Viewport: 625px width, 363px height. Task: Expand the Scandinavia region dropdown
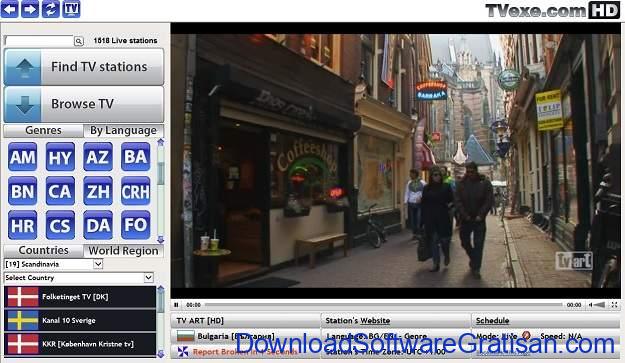click(98, 264)
